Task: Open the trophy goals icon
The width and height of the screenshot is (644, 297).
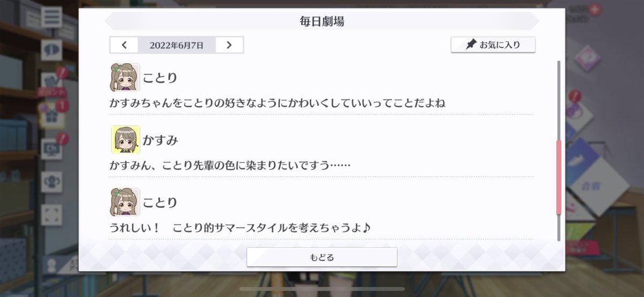Action: [x=52, y=181]
